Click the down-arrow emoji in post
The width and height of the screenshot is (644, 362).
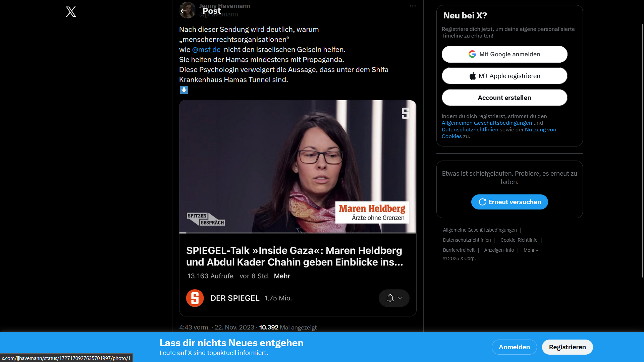pyautogui.click(x=184, y=90)
